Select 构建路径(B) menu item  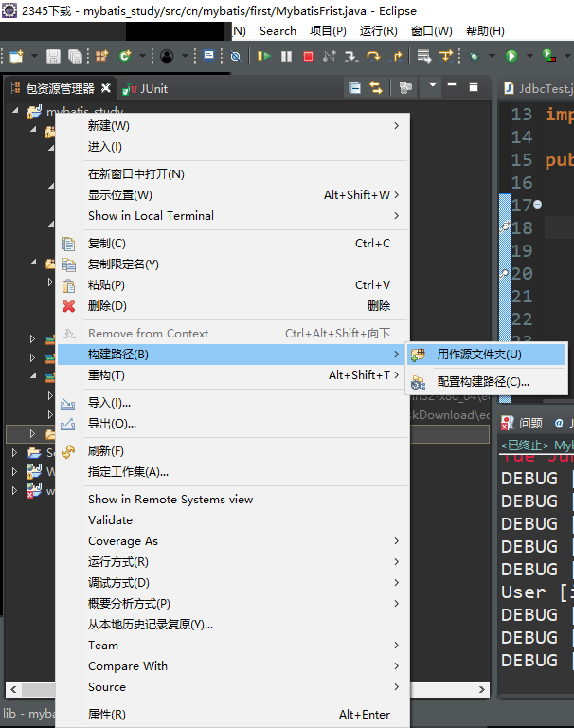(233, 355)
